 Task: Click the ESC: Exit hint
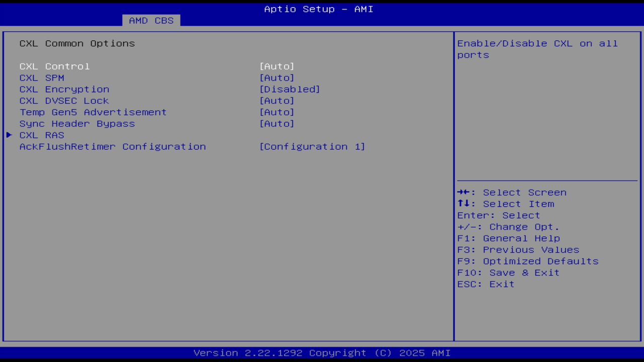click(486, 285)
